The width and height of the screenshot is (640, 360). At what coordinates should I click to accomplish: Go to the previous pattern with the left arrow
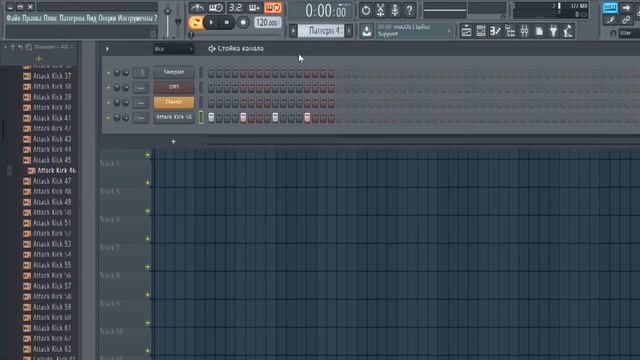293,31
